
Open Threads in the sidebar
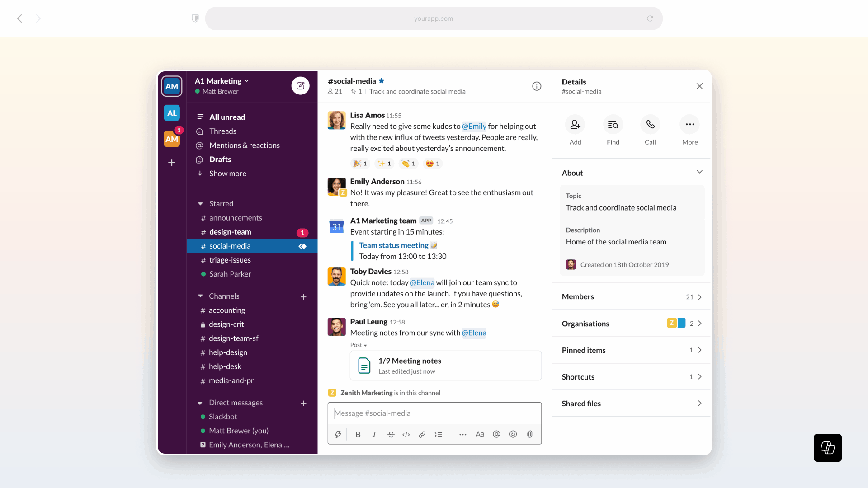point(222,131)
